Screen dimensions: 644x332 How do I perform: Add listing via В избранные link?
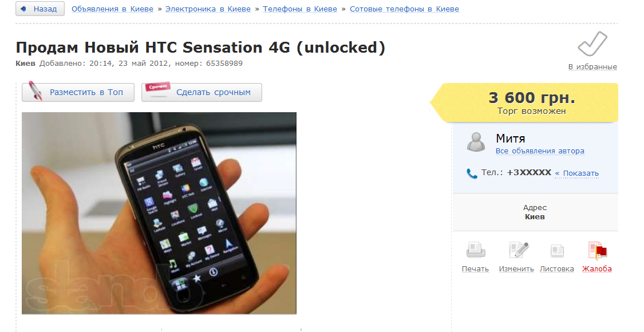pos(592,66)
